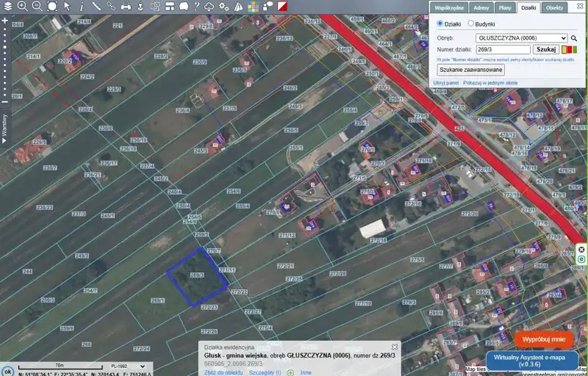Select the full extent view tool
The image size is (588, 376).
pos(52,6)
